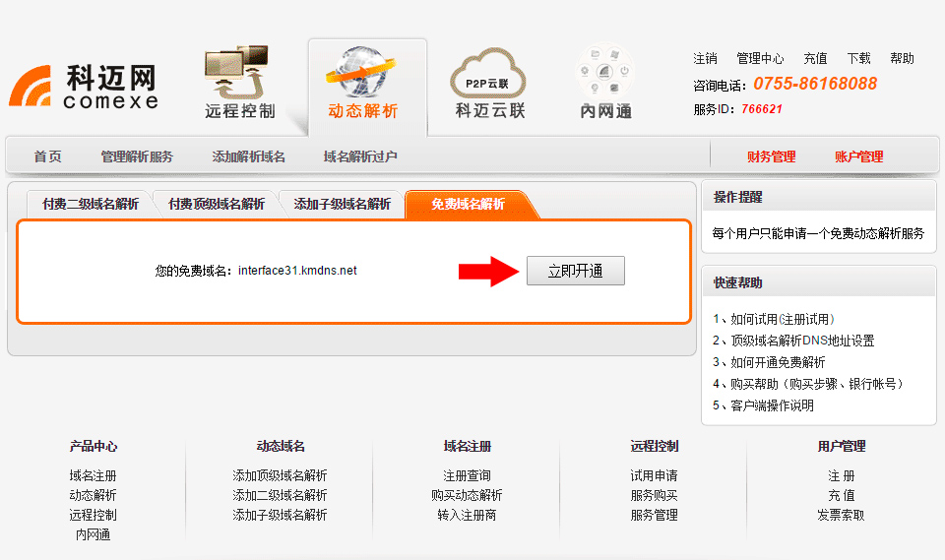945x560 pixels.
Task: Click footer 注 册 under 用户管理
Action: point(842,475)
